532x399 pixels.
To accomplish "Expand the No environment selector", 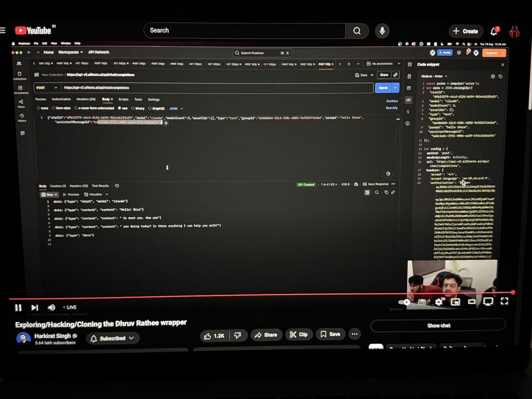I will coord(383,64).
